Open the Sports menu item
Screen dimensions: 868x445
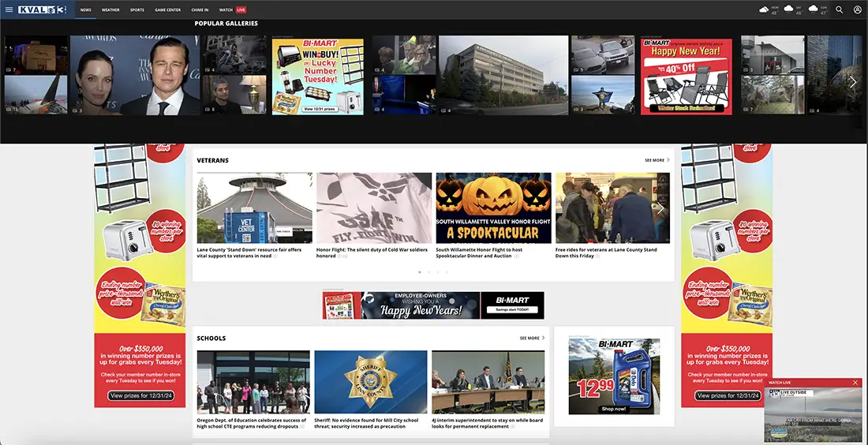(x=137, y=10)
